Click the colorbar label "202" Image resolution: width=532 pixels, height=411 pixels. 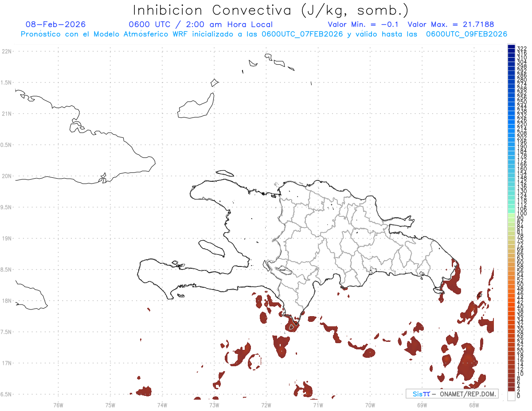(x=521, y=137)
